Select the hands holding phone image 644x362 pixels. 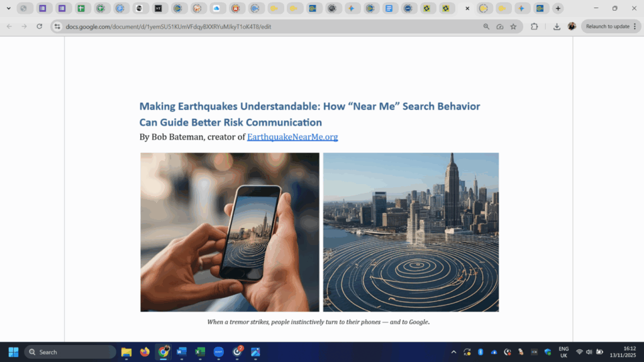coord(230,232)
